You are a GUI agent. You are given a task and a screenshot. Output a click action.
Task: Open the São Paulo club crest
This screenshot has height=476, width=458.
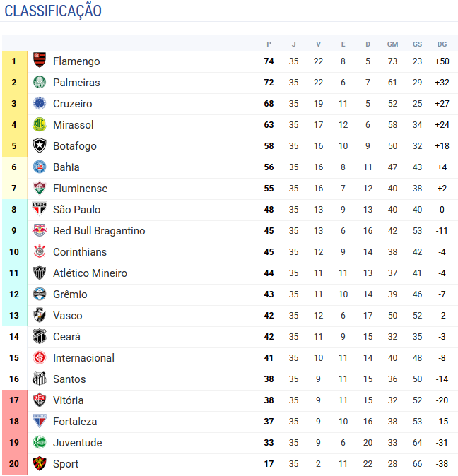(40, 210)
